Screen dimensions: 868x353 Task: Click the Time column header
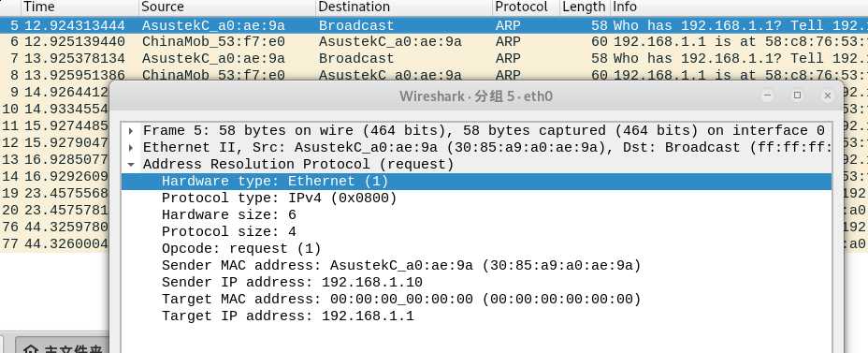tap(80, 7)
